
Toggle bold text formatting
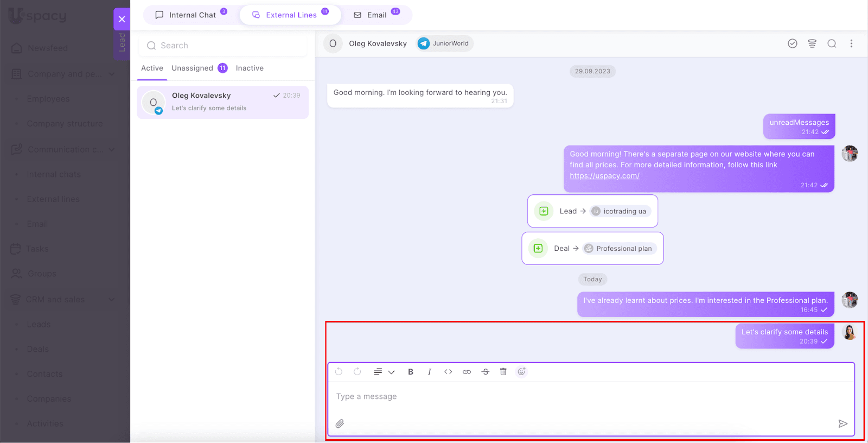[411, 372]
